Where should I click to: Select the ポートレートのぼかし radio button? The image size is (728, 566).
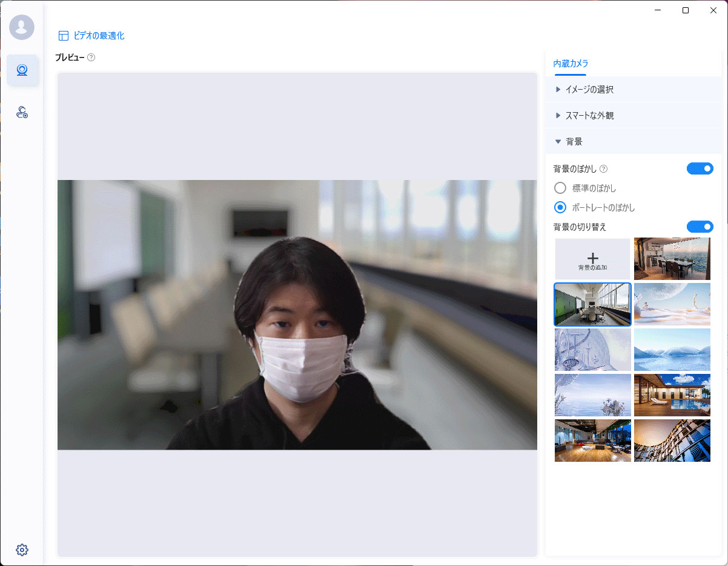(x=560, y=207)
